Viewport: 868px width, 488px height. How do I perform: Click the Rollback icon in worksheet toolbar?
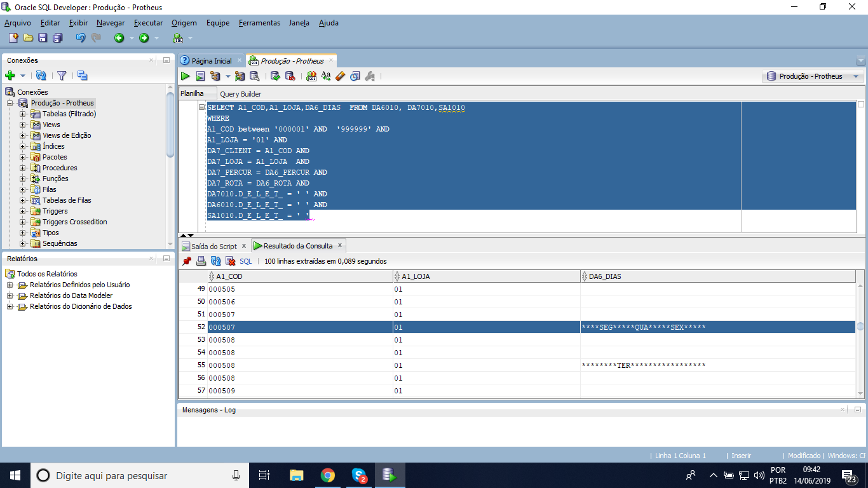tap(290, 76)
